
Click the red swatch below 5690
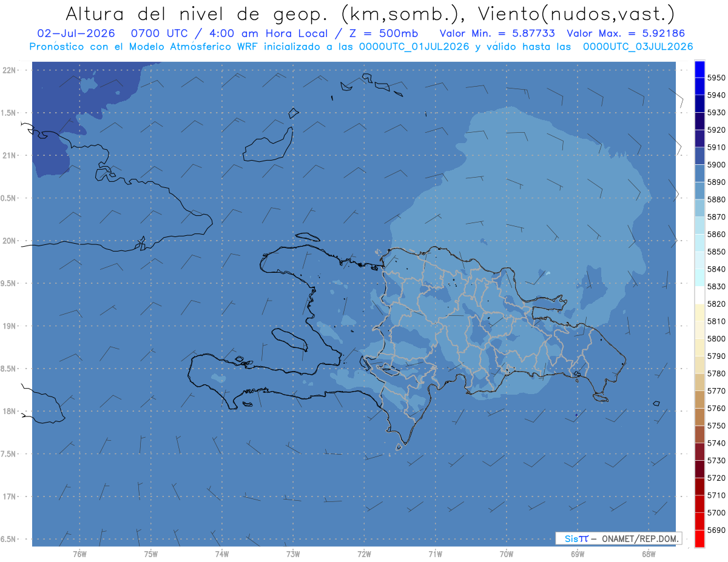[699, 539]
